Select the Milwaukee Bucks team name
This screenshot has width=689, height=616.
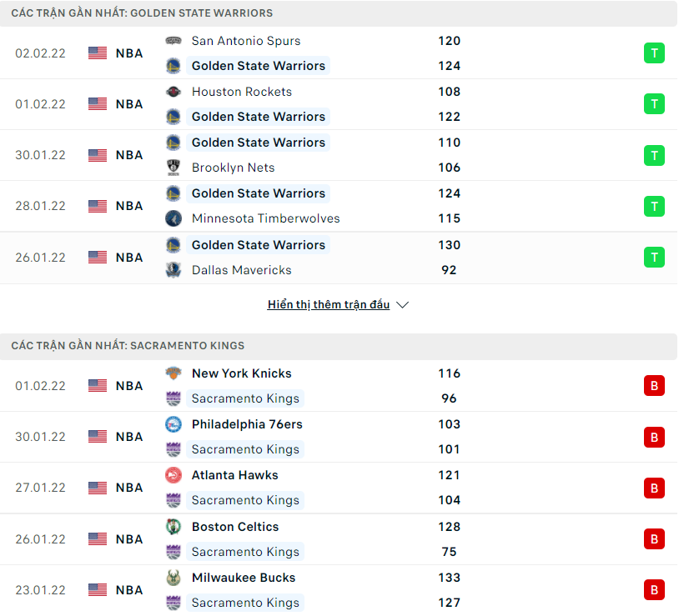pos(244,578)
